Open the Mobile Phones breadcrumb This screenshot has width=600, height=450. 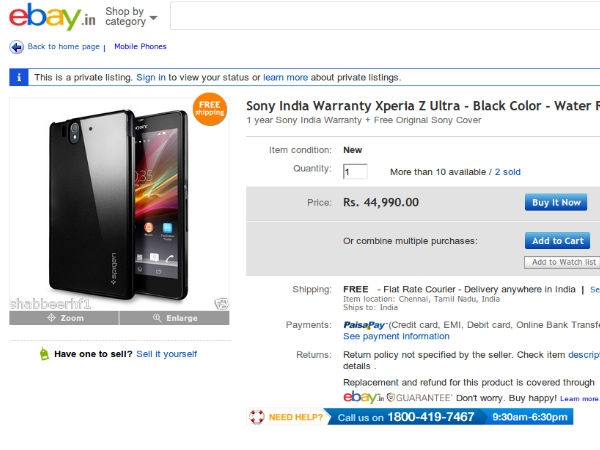pos(140,47)
